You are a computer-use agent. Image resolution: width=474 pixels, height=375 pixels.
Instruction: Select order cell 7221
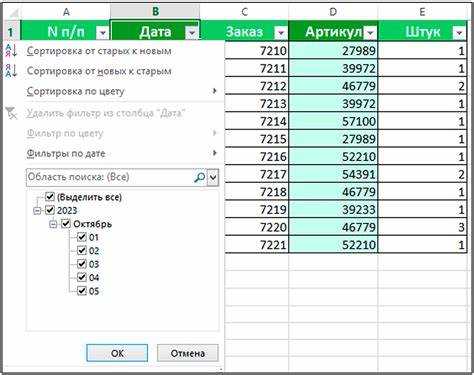click(x=257, y=245)
